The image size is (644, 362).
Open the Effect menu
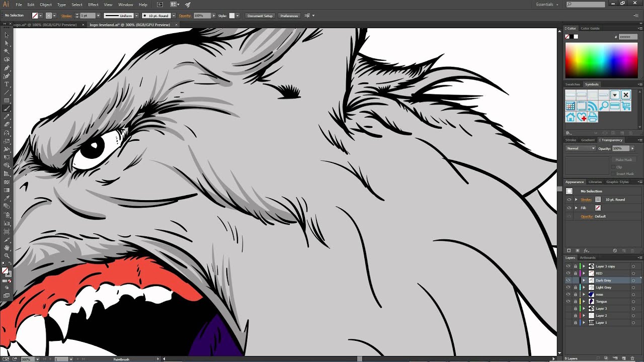[93, 5]
